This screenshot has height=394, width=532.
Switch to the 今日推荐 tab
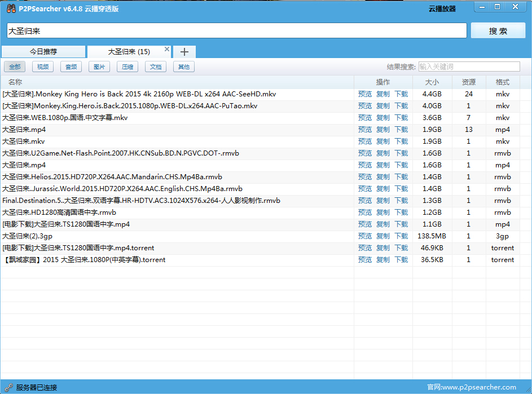43,51
